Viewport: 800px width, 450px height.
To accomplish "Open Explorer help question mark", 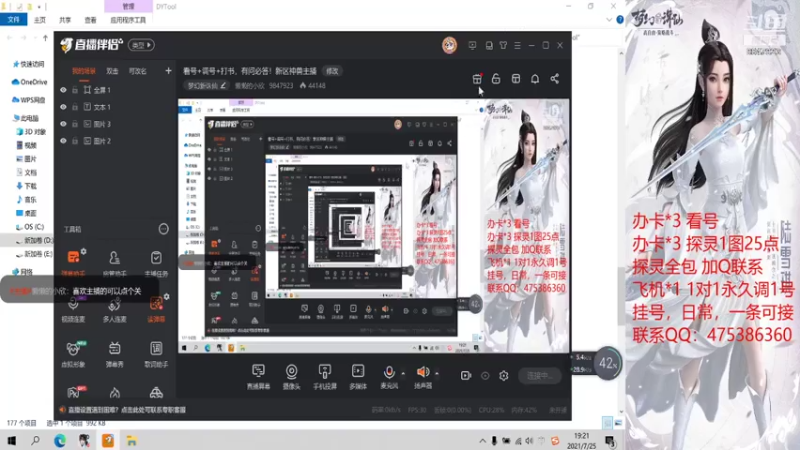I will point(620,20).
